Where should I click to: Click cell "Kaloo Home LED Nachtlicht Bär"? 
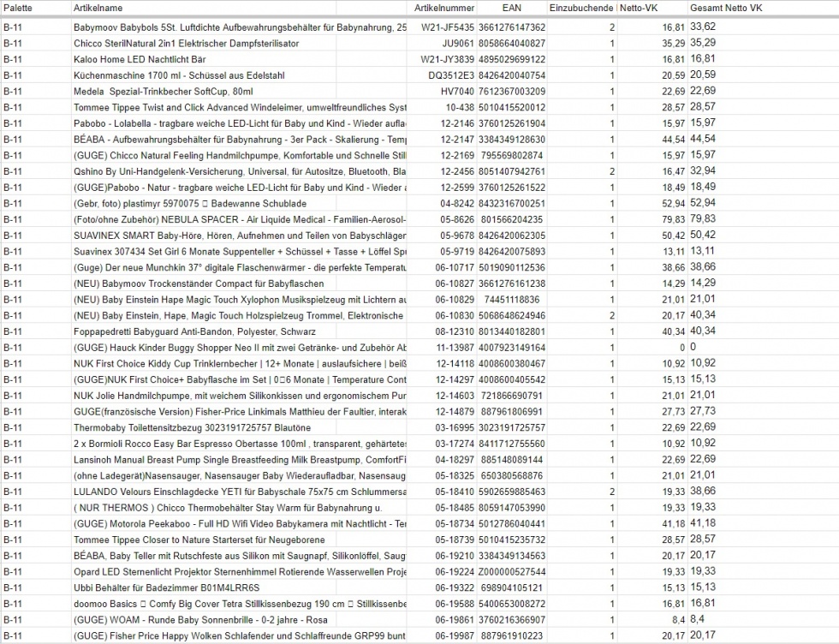coord(140,59)
